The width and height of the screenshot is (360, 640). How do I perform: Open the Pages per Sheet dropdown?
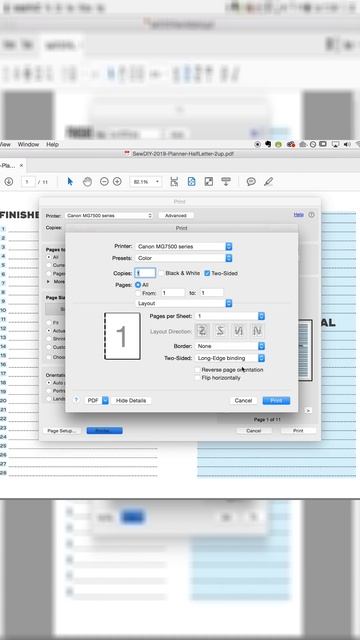pos(230,316)
